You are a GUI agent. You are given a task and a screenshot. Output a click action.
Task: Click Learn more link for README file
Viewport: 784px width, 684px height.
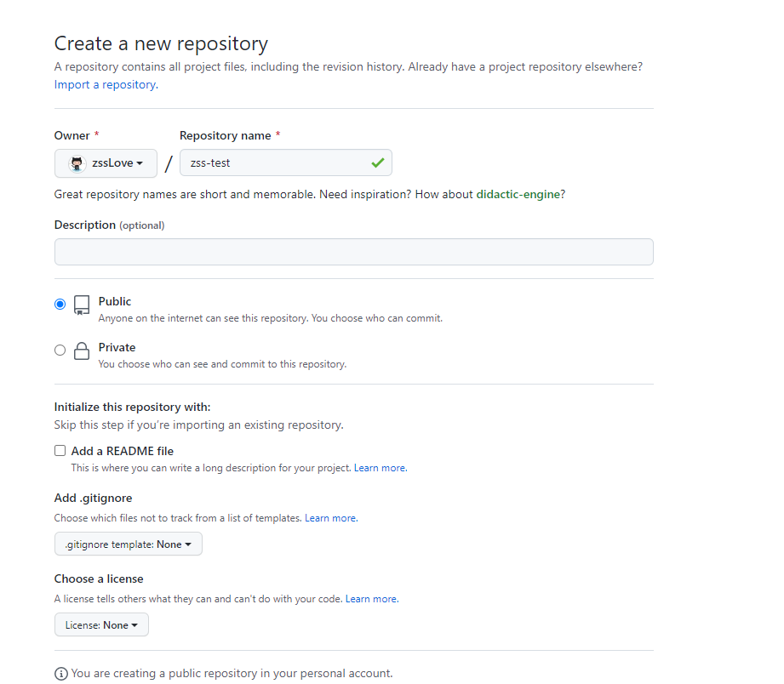380,469
